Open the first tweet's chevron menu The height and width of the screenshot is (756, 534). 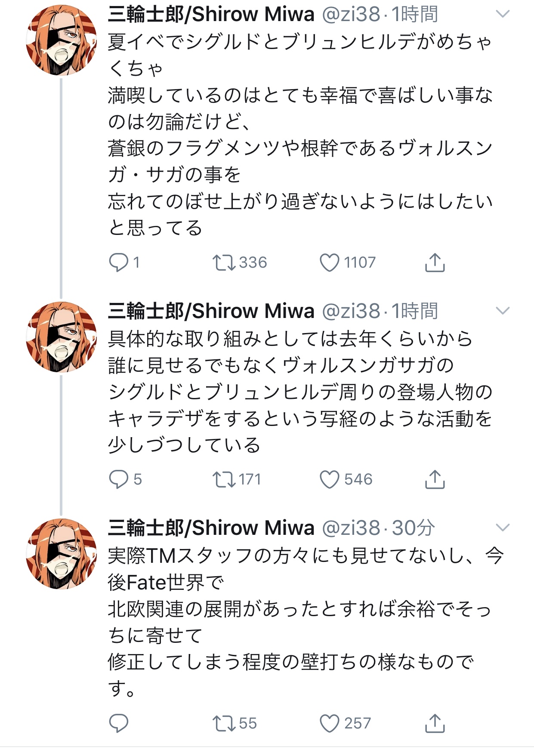tap(503, 14)
